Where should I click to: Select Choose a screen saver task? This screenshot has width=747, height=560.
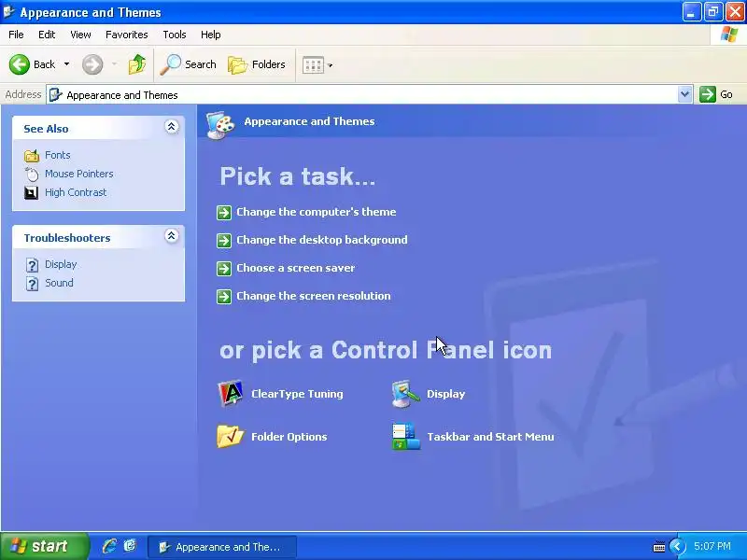coord(296,268)
